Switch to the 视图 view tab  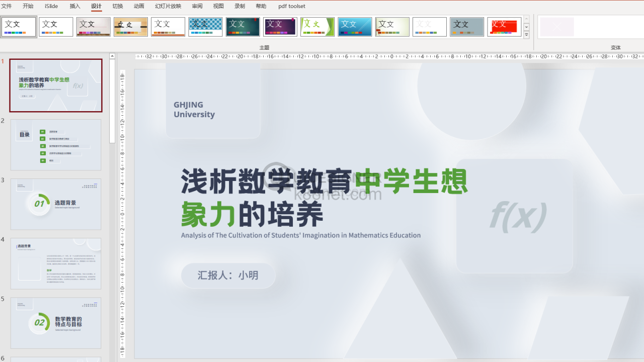click(218, 6)
